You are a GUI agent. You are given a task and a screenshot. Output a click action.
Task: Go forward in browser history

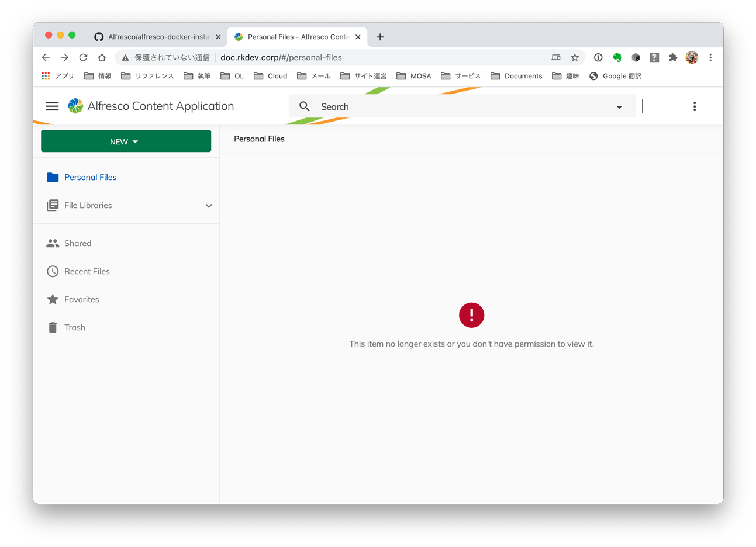pos(64,57)
